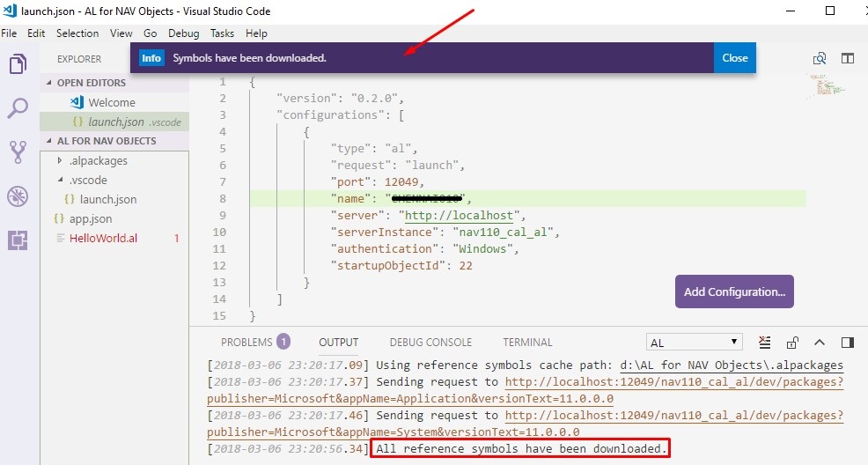This screenshot has height=465, width=868.
Task: Open the View menu
Action: coord(121,33)
